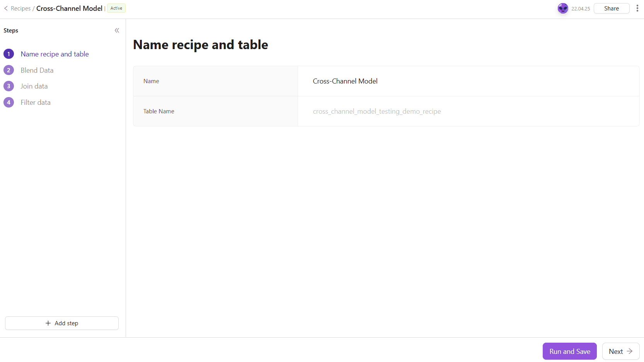
Task: Click the Name input field
Action: click(x=468, y=81)
